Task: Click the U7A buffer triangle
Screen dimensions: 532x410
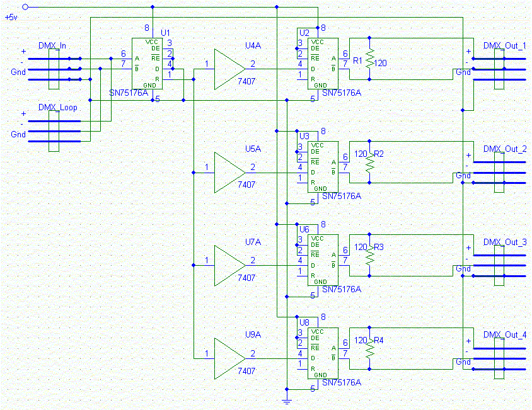Action: coord(229,266)
